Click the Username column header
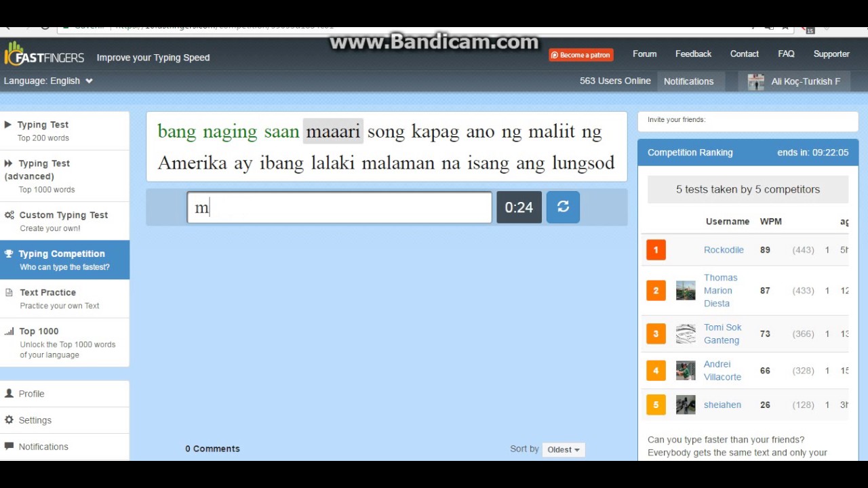Viewport: 868px width, 488px height. coord(727,222)
